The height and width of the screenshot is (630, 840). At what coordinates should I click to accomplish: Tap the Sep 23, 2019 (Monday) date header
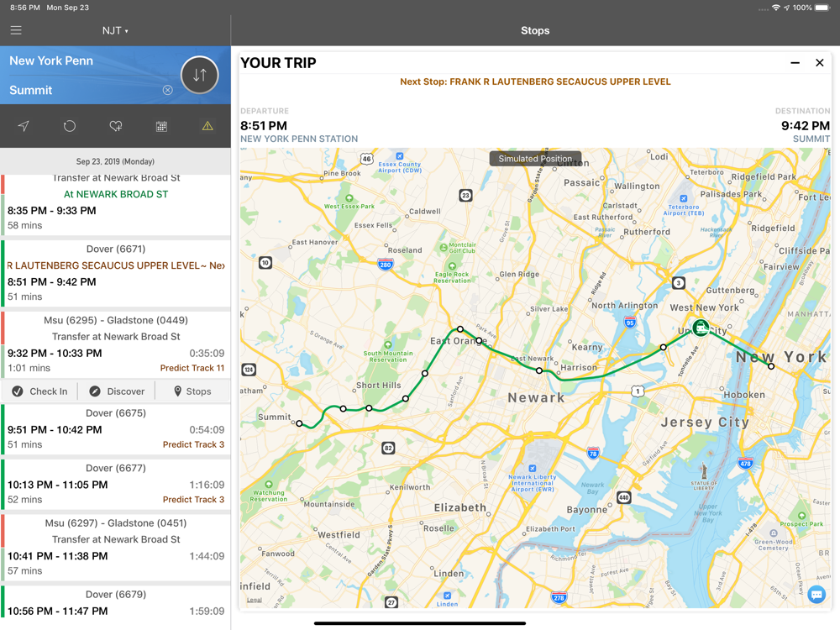115,161
